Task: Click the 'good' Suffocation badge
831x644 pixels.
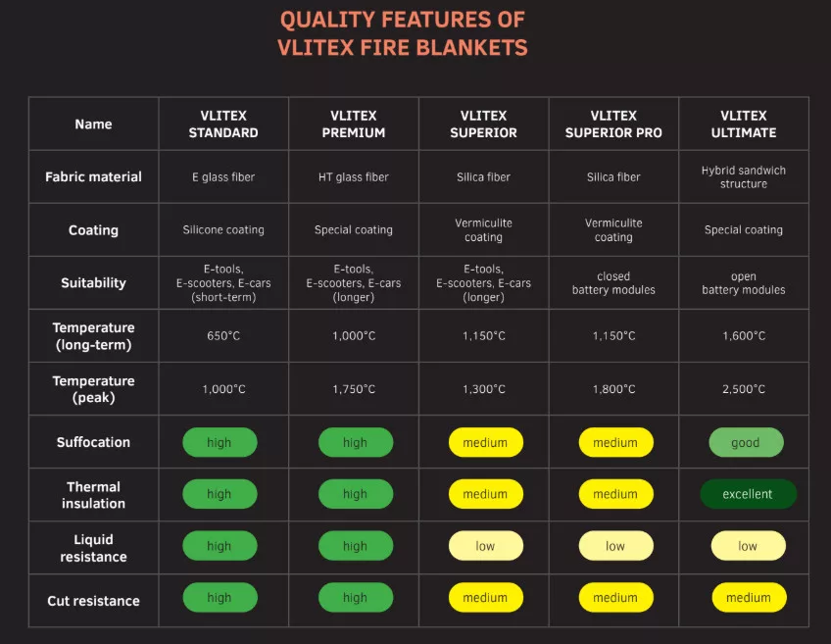Action: (745, 442)
